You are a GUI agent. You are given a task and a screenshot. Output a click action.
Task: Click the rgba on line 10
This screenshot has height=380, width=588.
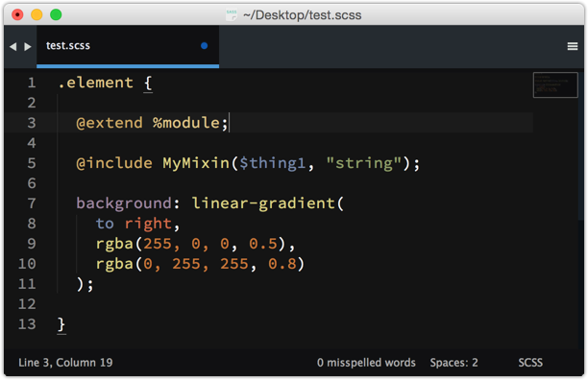point(114,265)
